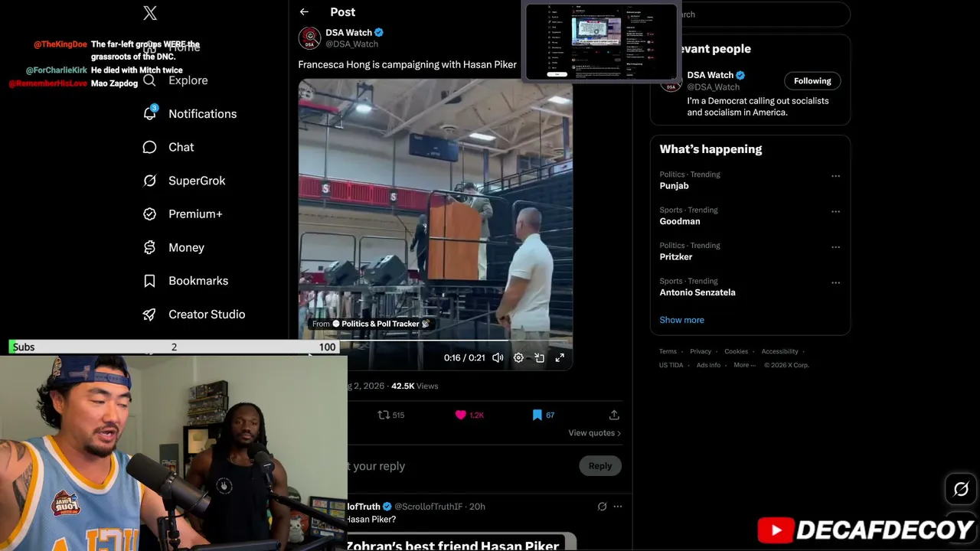Select Premium+ in the sidebar menu
The width and height of the screenshot is (980, 551).
(195, 214)
